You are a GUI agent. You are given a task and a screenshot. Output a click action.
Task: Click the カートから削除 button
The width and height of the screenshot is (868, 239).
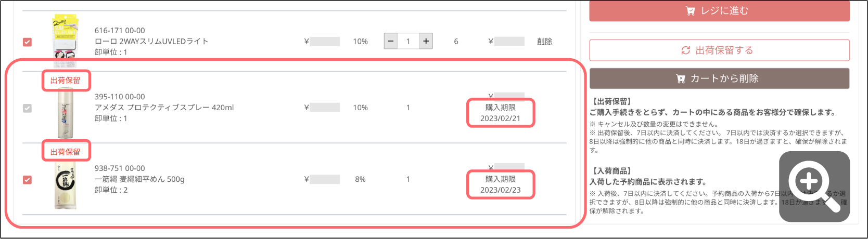(719, 78)
